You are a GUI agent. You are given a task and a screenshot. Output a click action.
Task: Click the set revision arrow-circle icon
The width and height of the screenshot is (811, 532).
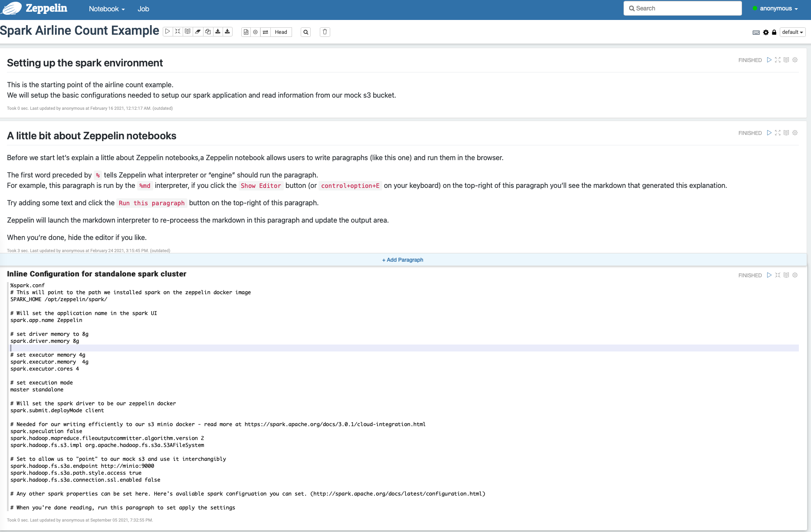(256, 32)
